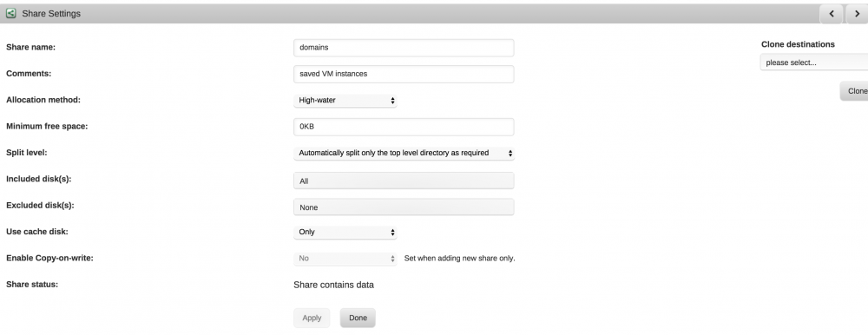Click the disabled Enable Copy-on-write dropdown
Screen dimensions: 868x335
point(345,259)
